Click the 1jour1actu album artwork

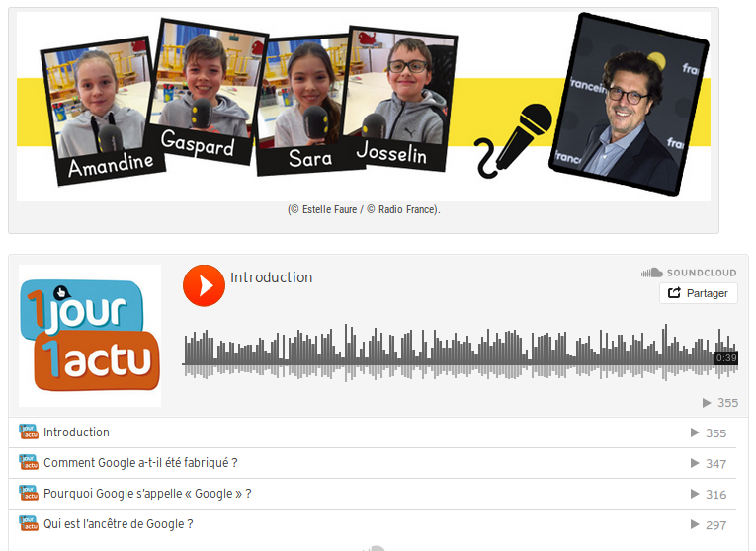[90, 336]
